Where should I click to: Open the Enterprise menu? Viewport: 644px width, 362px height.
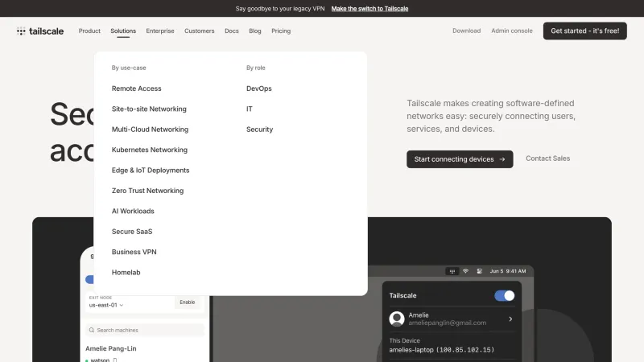coord(160,31)
